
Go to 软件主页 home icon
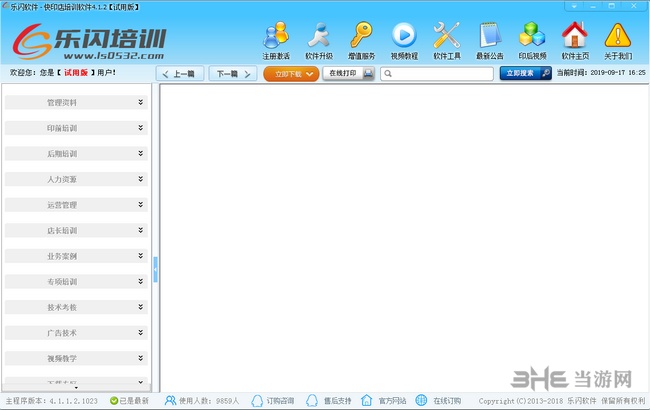pos(574,39)
